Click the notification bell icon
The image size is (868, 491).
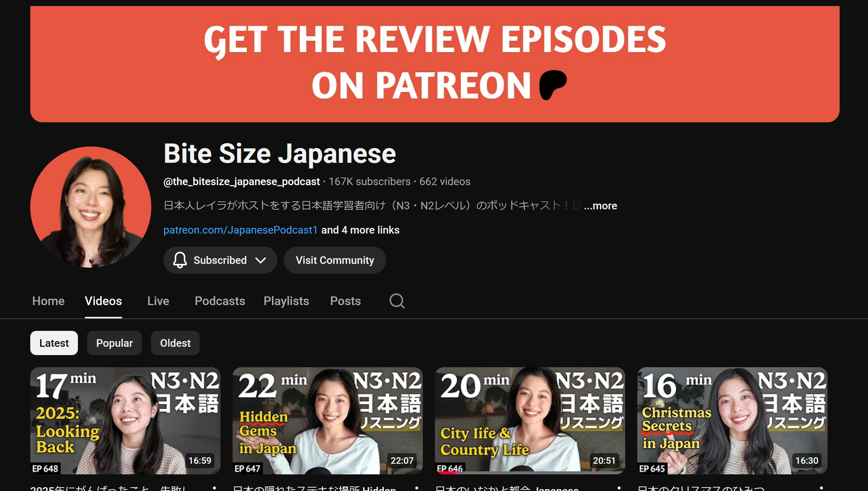point(180,260)
